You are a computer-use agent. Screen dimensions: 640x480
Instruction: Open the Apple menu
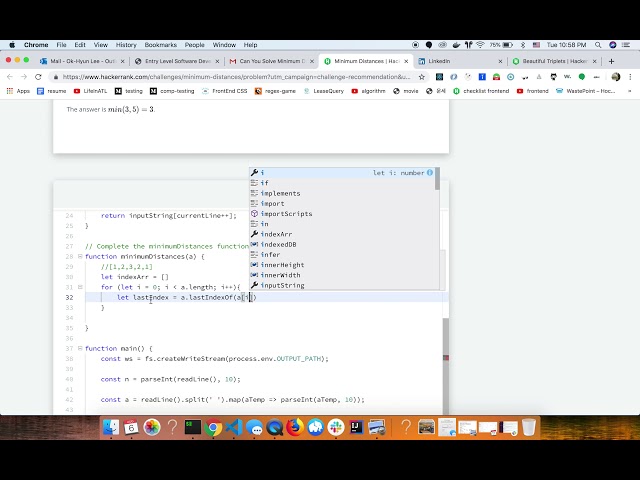12,45
